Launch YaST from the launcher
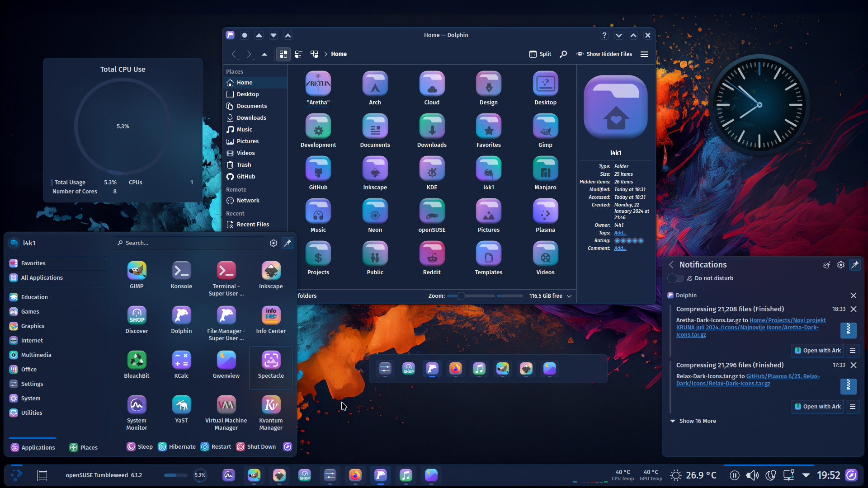868x488 pixels. [181, 409]
